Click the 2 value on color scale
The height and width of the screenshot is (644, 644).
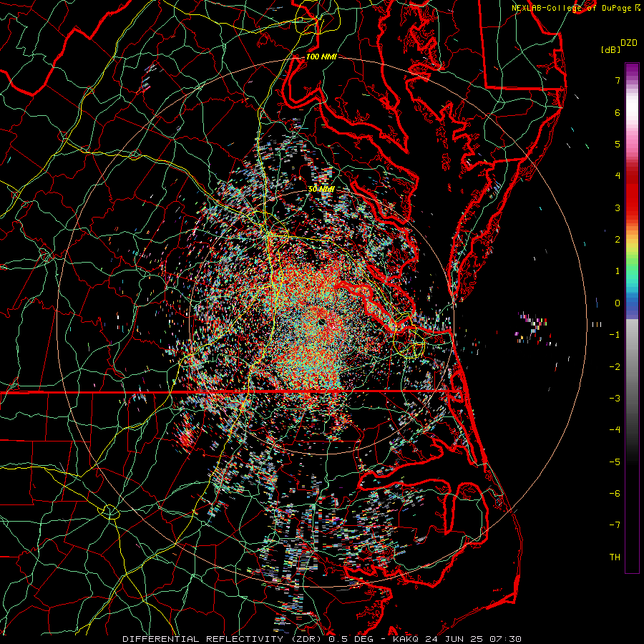(x=618, y=240)
